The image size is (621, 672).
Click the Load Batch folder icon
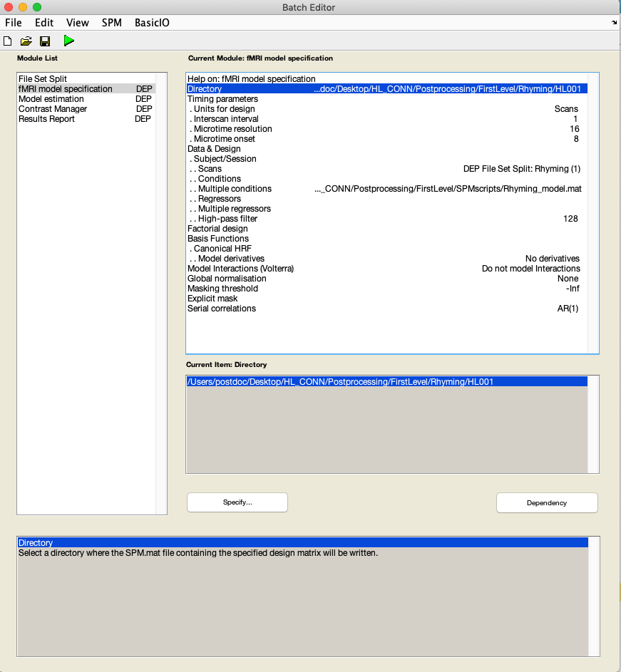(x=26, y=41)
